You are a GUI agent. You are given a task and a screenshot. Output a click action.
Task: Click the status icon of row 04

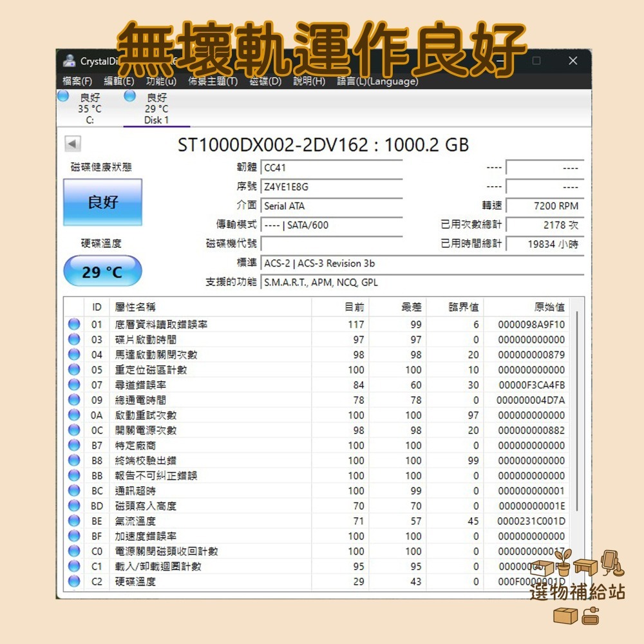point(74,354)
